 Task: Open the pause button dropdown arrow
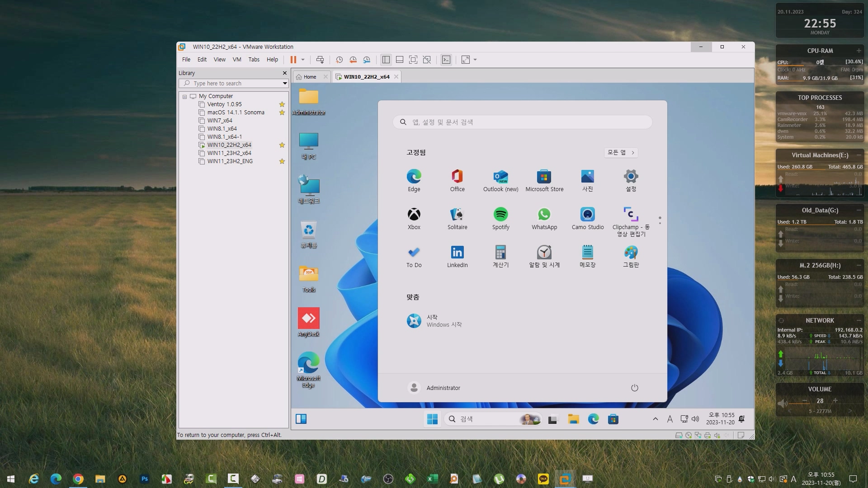tap(303, 60)
